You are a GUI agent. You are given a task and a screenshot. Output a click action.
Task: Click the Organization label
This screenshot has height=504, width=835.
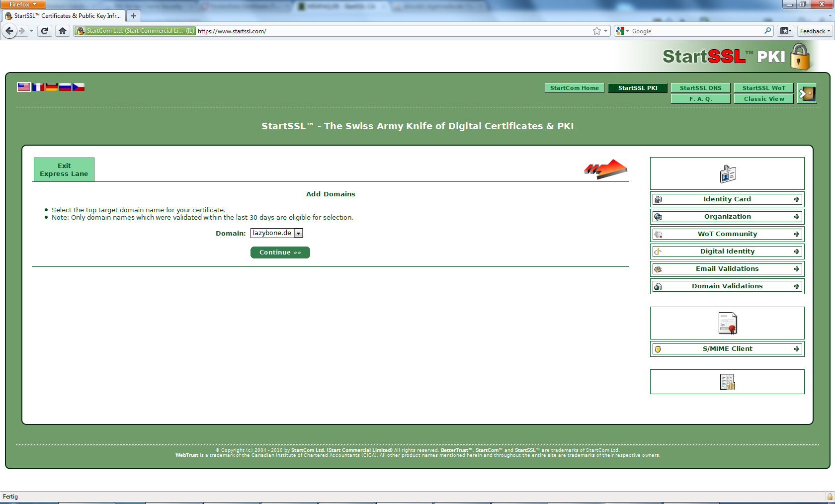pyautogui.click(x=727, y=217)
